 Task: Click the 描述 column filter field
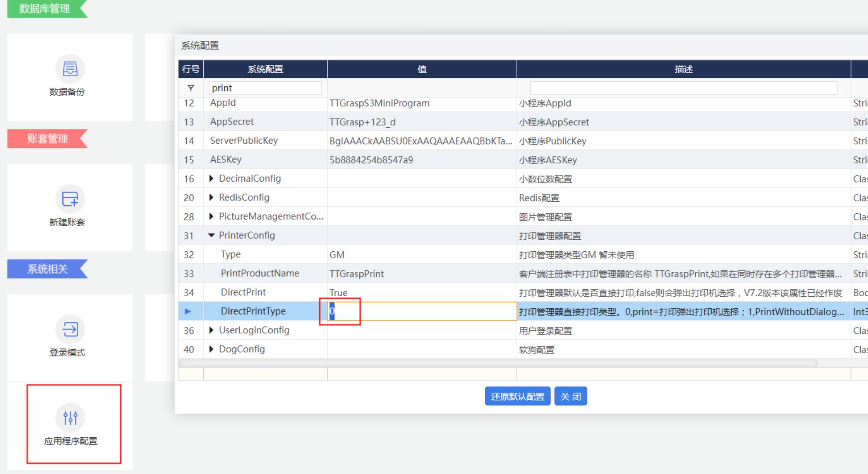(683, 88)
